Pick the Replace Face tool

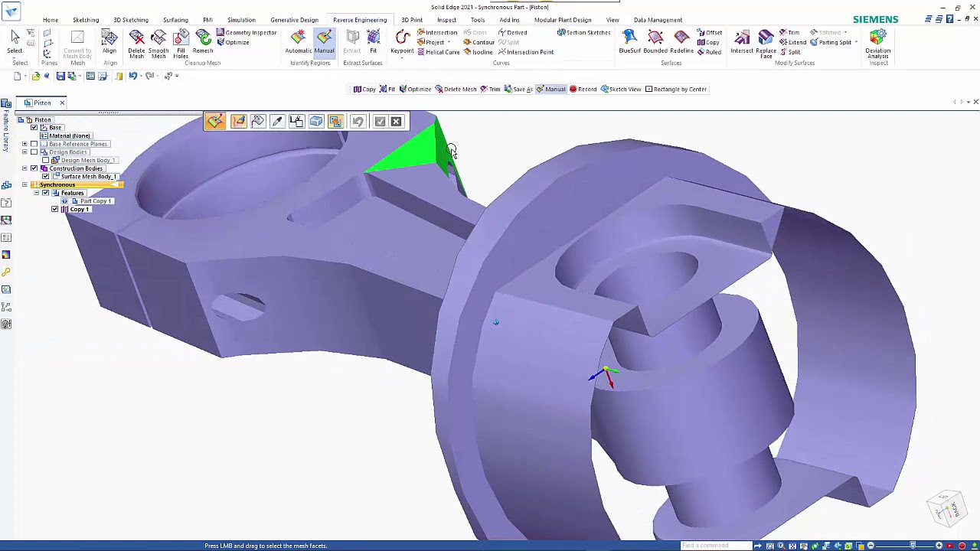(766, 44)
